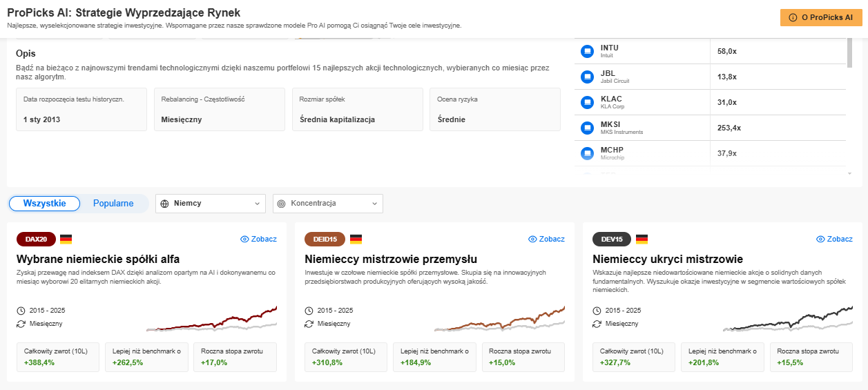The image size is (868, 390).
Task: Open the O ProPicks AI button
Action: pos(821,18)
